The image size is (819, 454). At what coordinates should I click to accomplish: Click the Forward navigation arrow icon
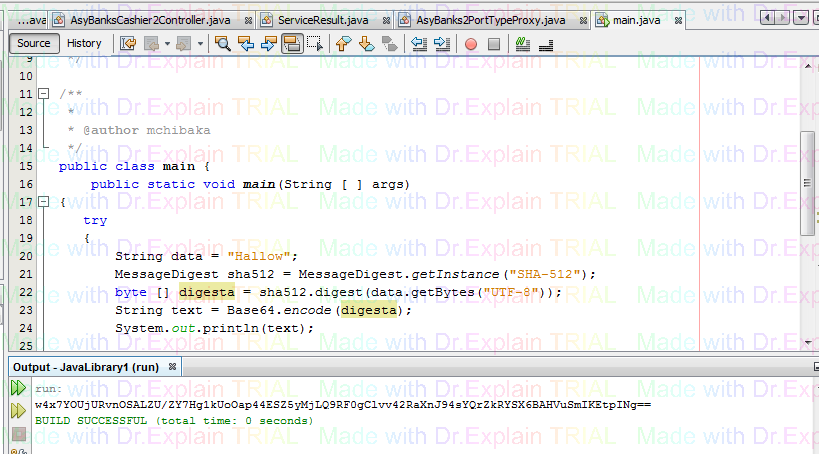click(x=183, y=44)
